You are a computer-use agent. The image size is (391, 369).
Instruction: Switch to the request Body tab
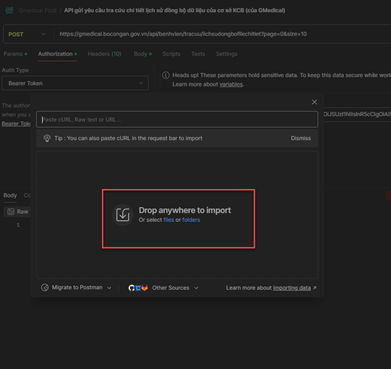143,54
